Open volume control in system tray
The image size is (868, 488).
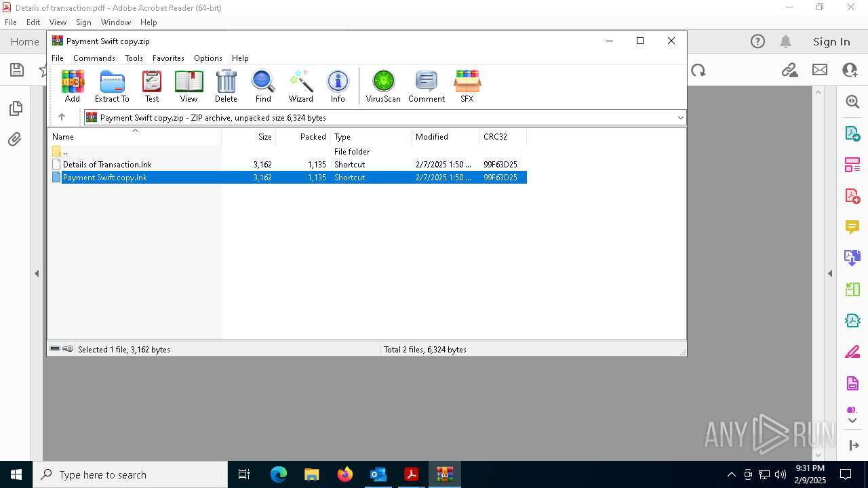[x=781, y=474]
